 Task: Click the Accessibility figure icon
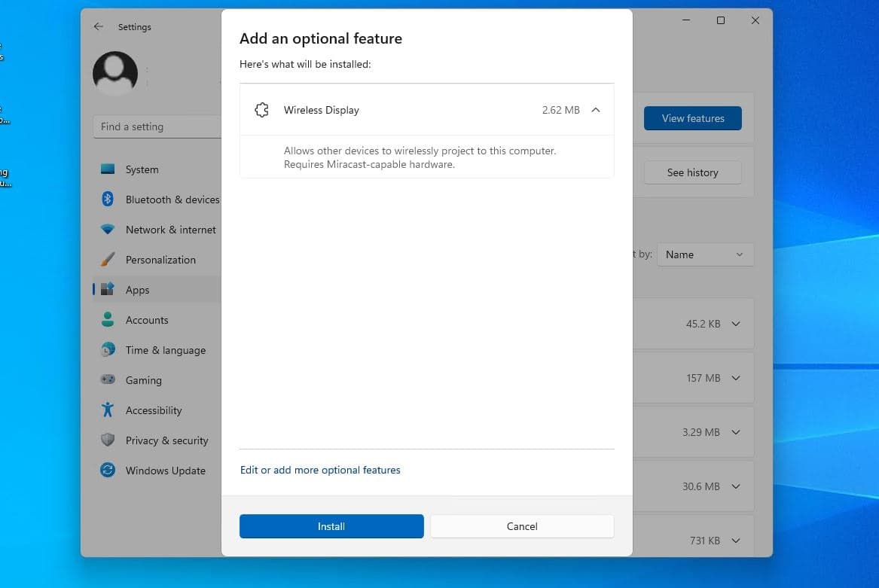click(x=108, y=410)
